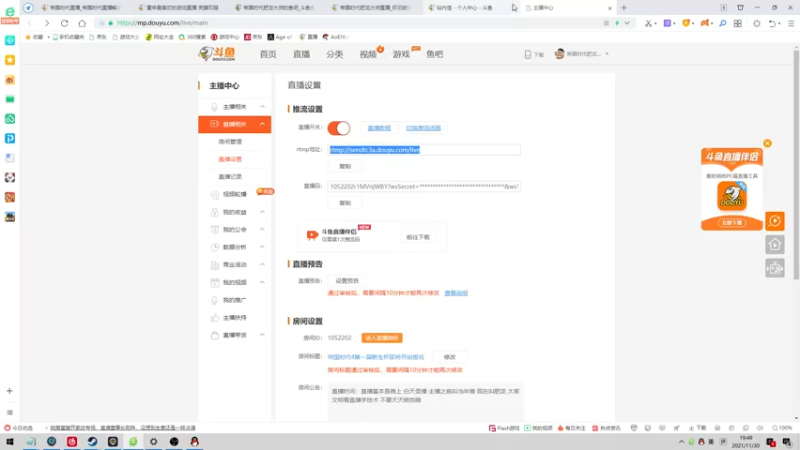Open the 分类 nav tab
The image size is (800, 450).
tap(335, 54)
